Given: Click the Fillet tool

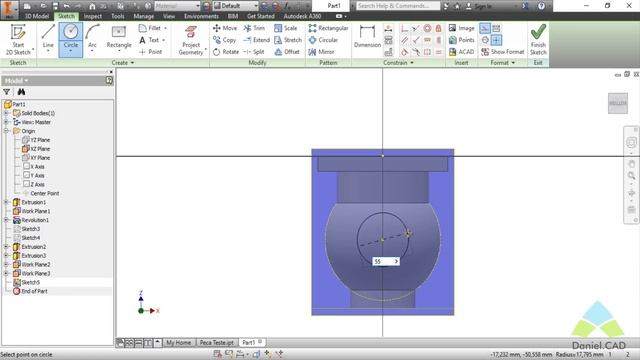Looking at the screenshot, I should (152, 28).
